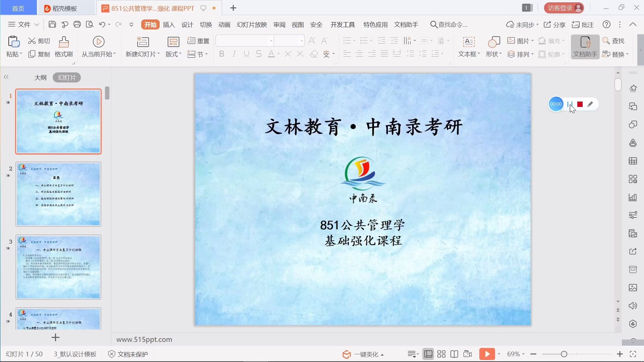Open the chart icon in right sidebar
The image size is (644, 362).
pos(633,197)
